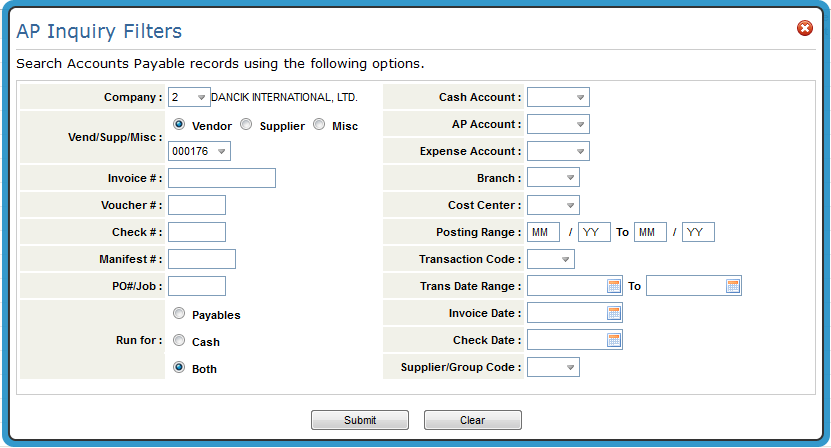Viewport: 831px width, 448px height.
Task: Open calendar for Trans Date Range start
Action: click(614, 286)
